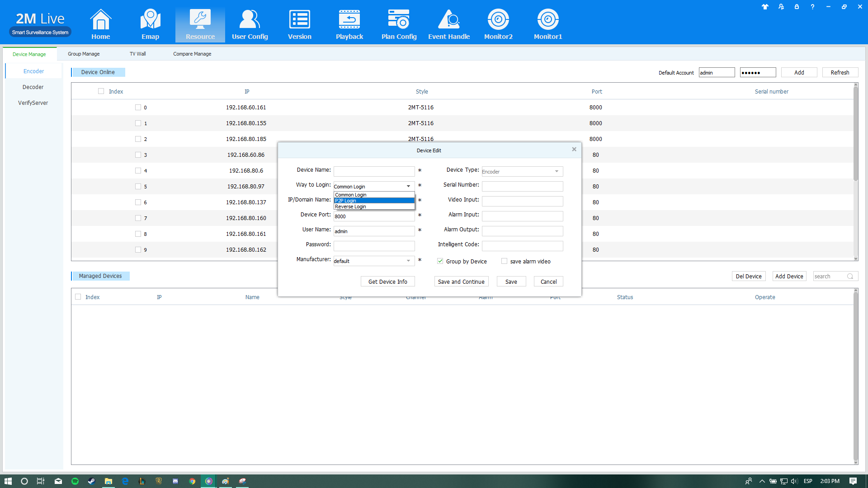Switch to the Group Manage tab
The image size is (868, 488).
tap(84, 54)
